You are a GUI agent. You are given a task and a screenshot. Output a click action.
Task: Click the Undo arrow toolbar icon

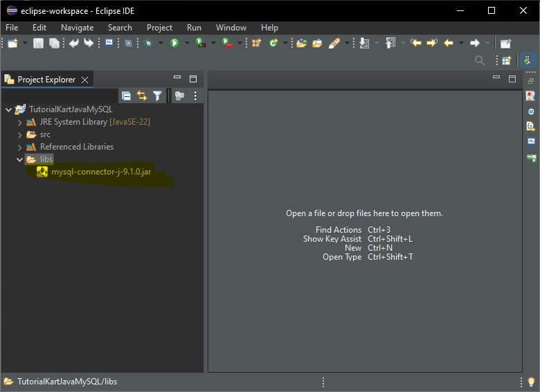click(73, 43)
